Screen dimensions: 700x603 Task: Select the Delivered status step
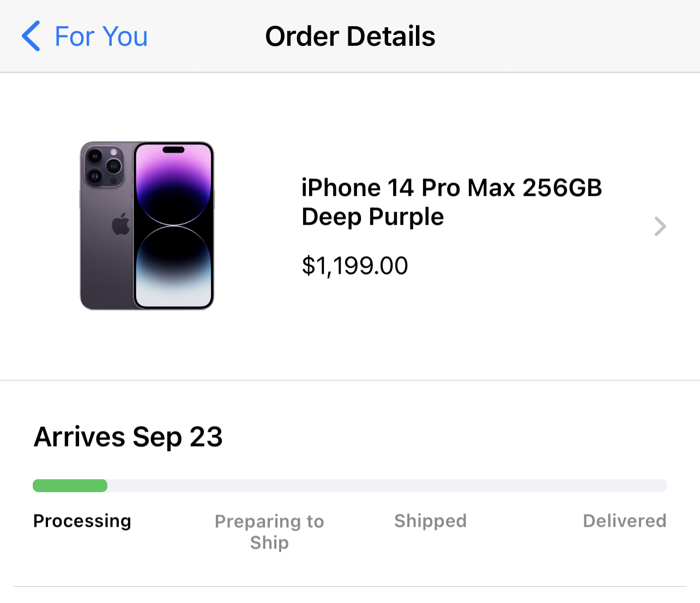(x=624, y=521)
